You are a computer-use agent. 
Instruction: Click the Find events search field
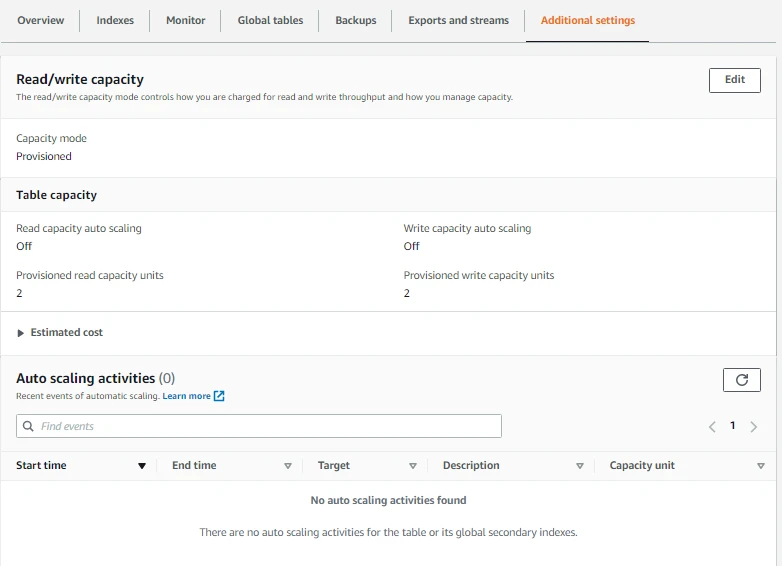(x=260, y=426)
